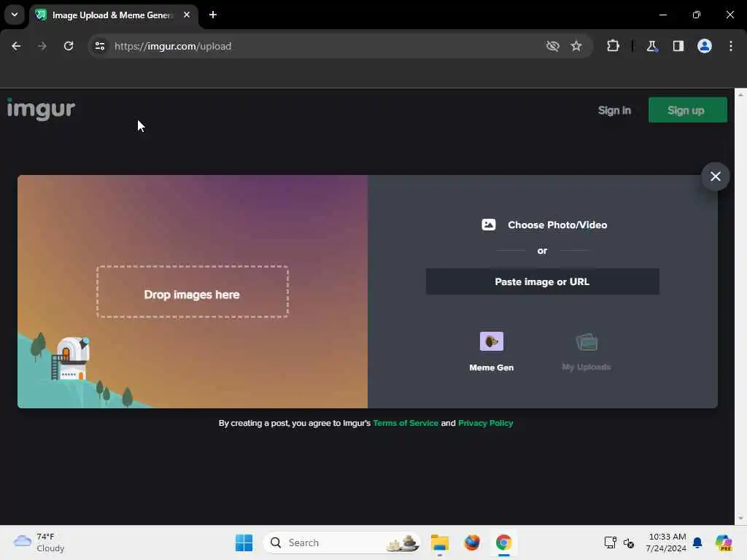Click the My Uploads label
Image resolution: width=747 pixels, height=560 pixels.
[x=587, y=367]
